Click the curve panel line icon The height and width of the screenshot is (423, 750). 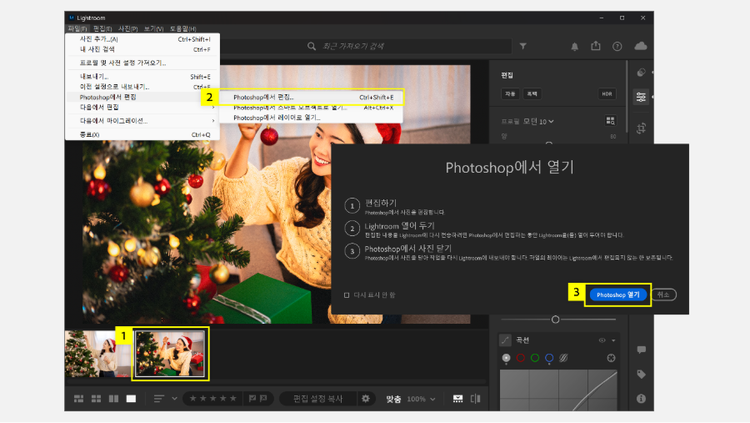505,340
